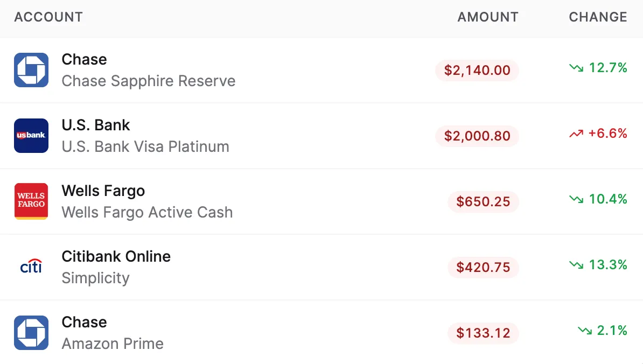
Task: Sort by the CHANGE column header
Action: (x=597, y=17)
